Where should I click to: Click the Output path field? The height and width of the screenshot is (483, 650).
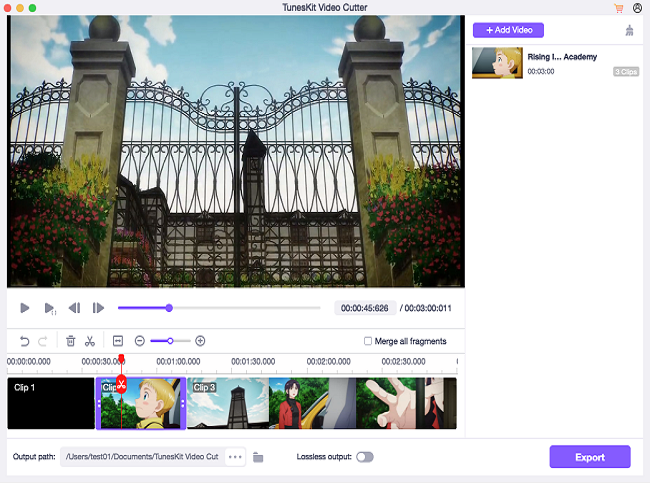coord(143,456)
